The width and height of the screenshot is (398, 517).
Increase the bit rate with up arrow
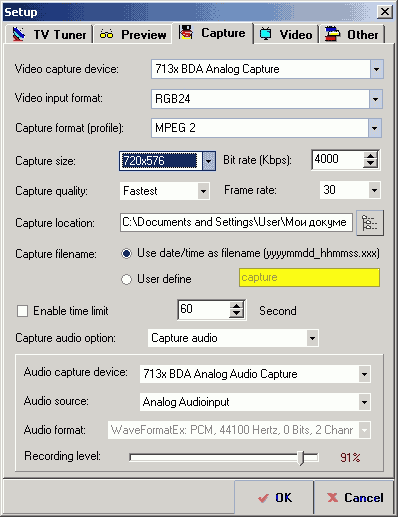[x=370, y=155]
